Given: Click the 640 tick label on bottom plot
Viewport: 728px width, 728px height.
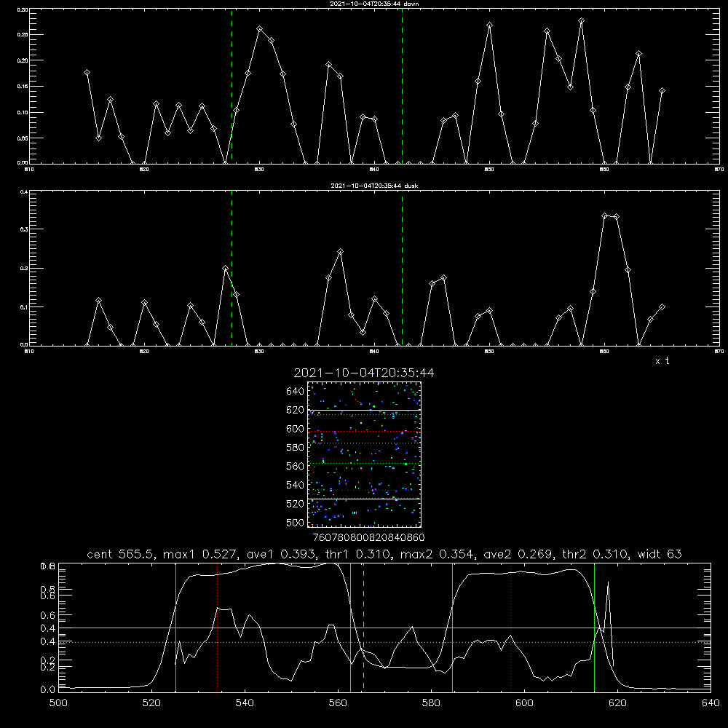Looking at the screenshot, I should [x=711, y=703].
